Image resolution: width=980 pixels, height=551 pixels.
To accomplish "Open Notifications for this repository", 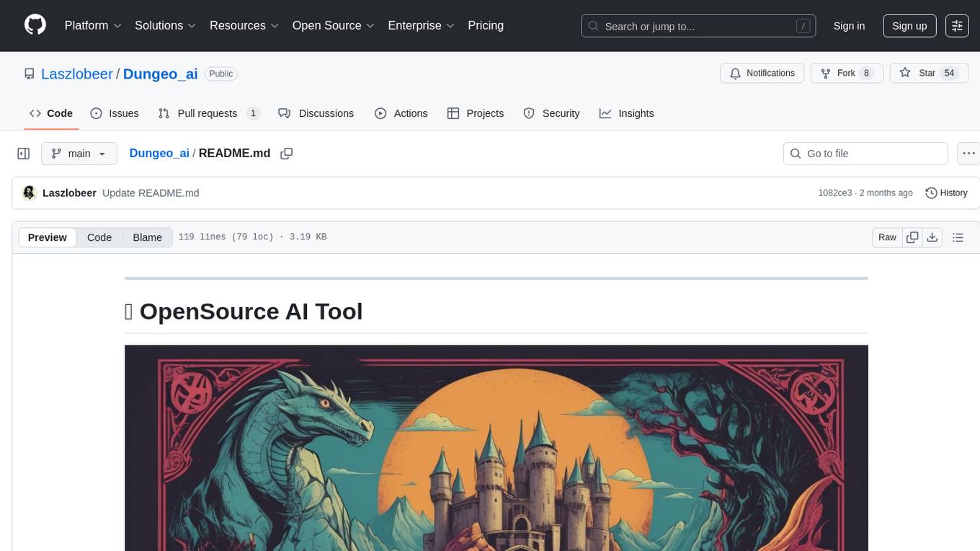I will tap(762, 73).
